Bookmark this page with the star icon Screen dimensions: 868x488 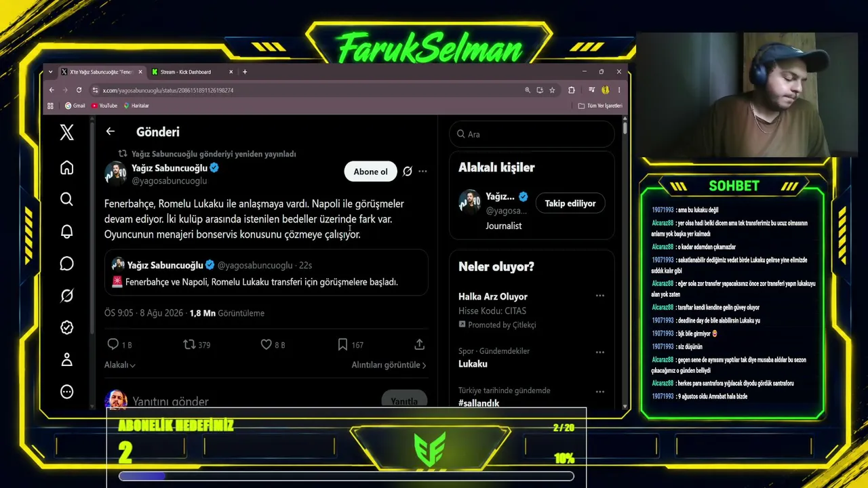click(552, 90)
